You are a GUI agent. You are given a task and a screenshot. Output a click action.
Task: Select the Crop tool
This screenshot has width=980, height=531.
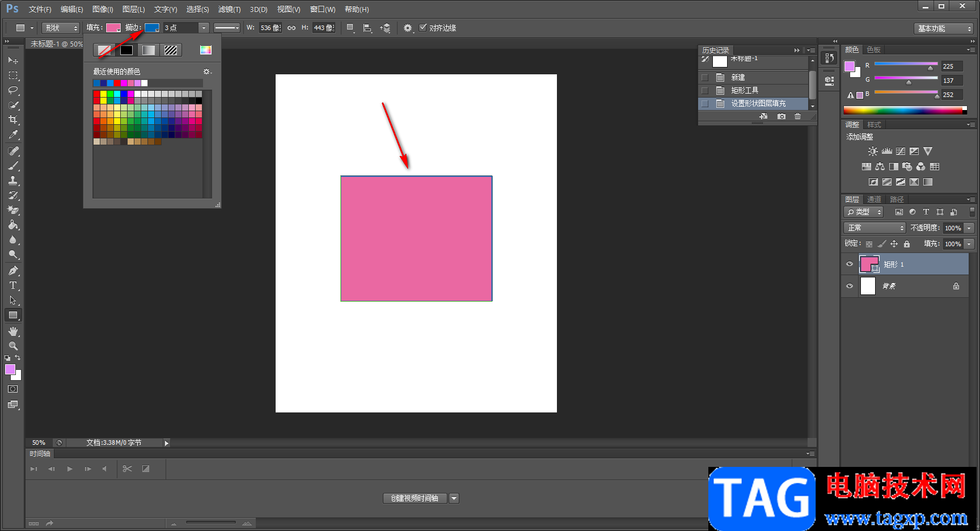click(x=13, y=120)
